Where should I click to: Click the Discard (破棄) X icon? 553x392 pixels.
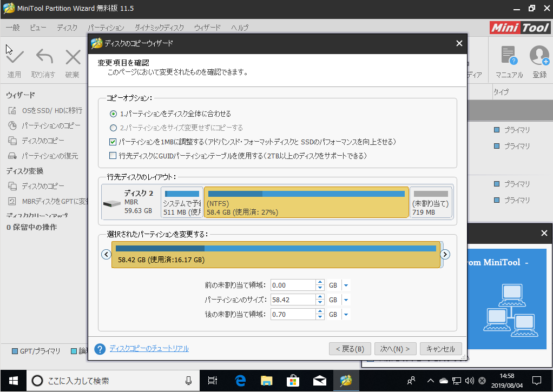(x=73, y=57)
